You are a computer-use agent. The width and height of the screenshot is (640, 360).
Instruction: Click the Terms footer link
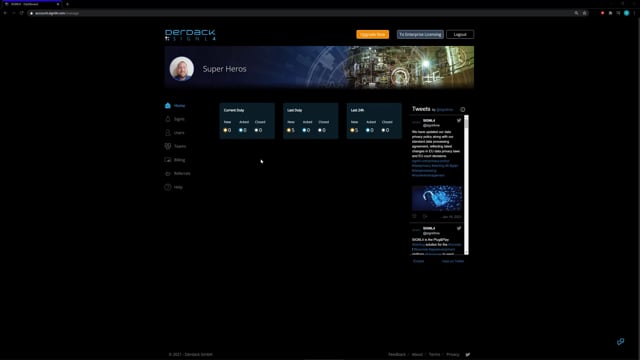[434, 354]
